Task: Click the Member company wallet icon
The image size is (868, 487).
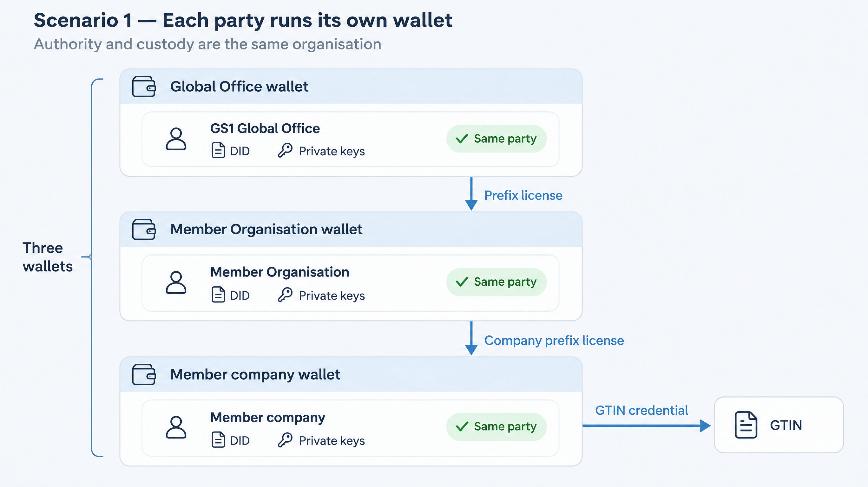Action: (144, 374)
